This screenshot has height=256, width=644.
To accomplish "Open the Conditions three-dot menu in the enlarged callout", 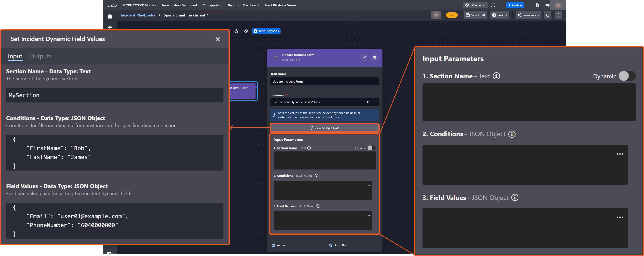I will pyautogui.click(x=620, y=154).
